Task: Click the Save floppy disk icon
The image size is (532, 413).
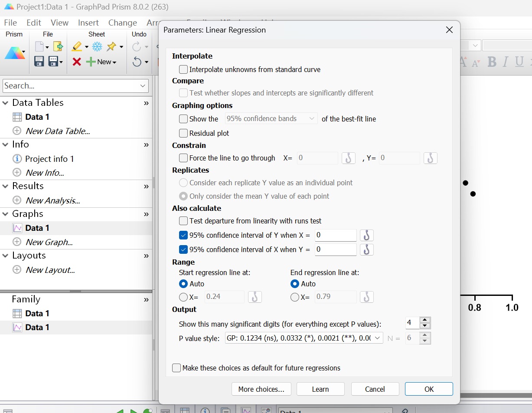Action: [39, 61]
